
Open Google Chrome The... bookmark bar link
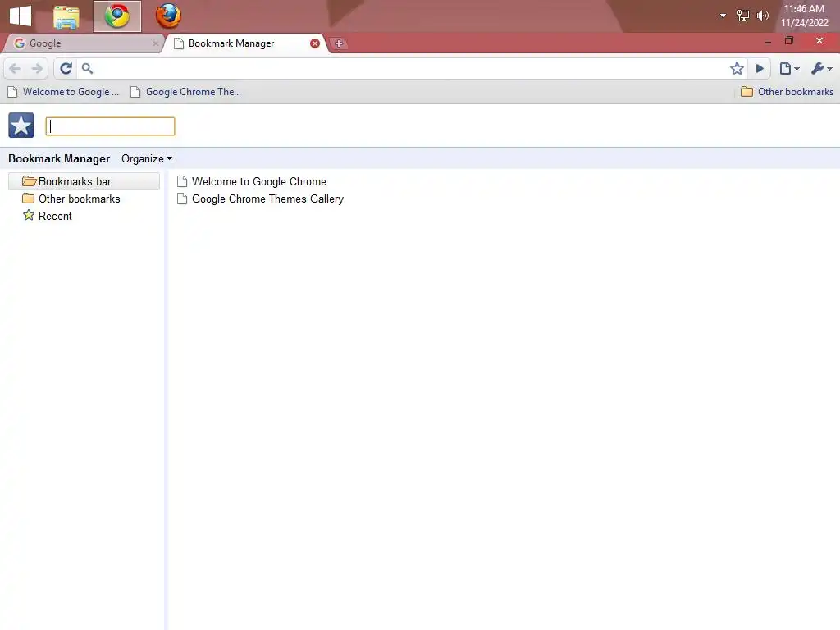point(186,92)
